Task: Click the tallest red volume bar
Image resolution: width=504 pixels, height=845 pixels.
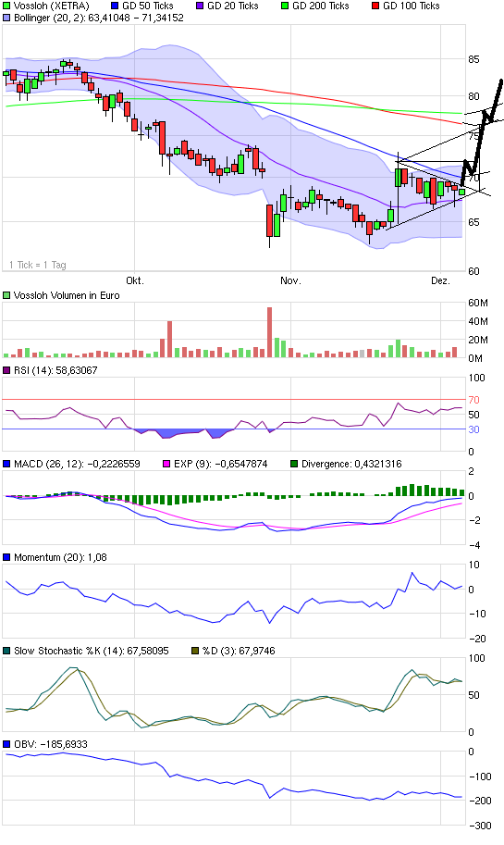Action: [x=270, y=332]
